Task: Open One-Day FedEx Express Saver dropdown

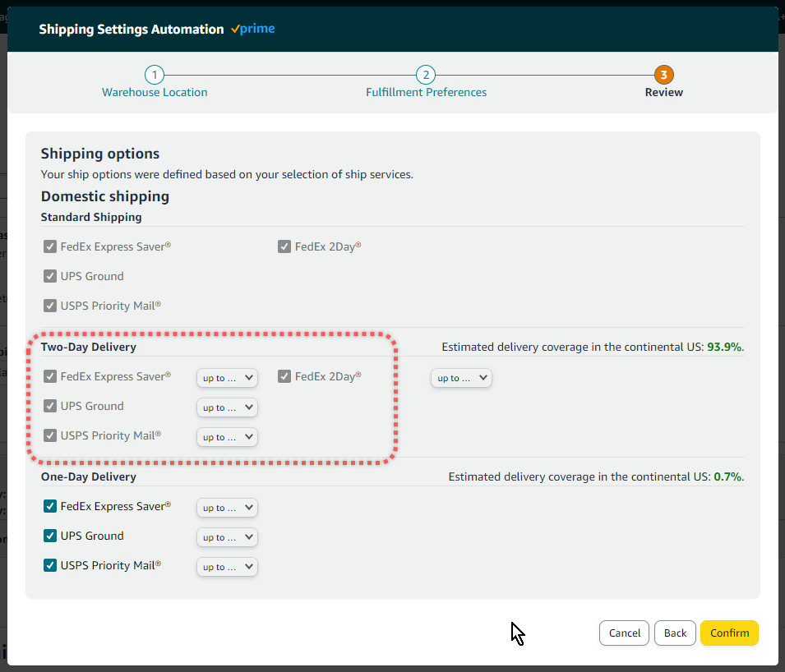Action: coord(228,508)
